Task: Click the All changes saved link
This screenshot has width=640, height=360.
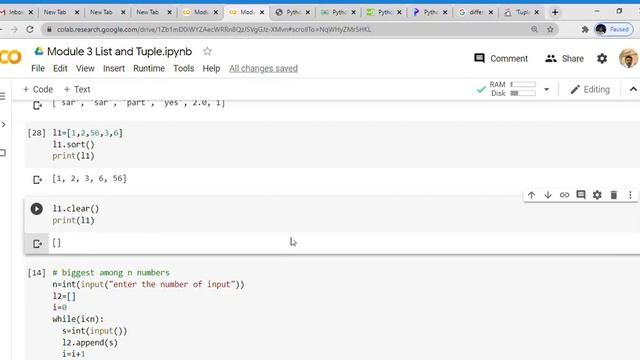Action: click(x=263, y=69)
